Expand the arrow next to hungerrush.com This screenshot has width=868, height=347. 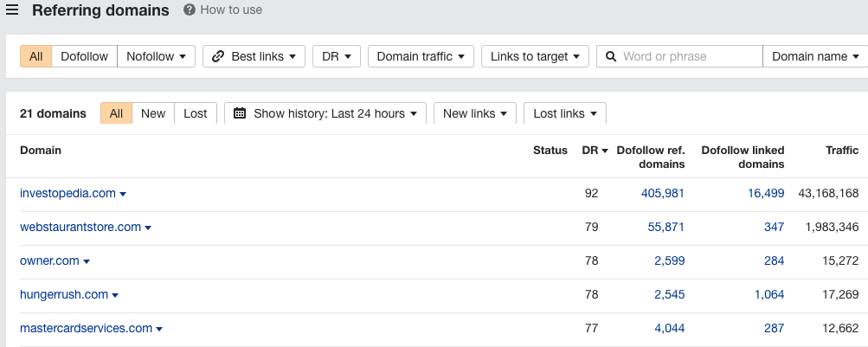coord(115,296)
